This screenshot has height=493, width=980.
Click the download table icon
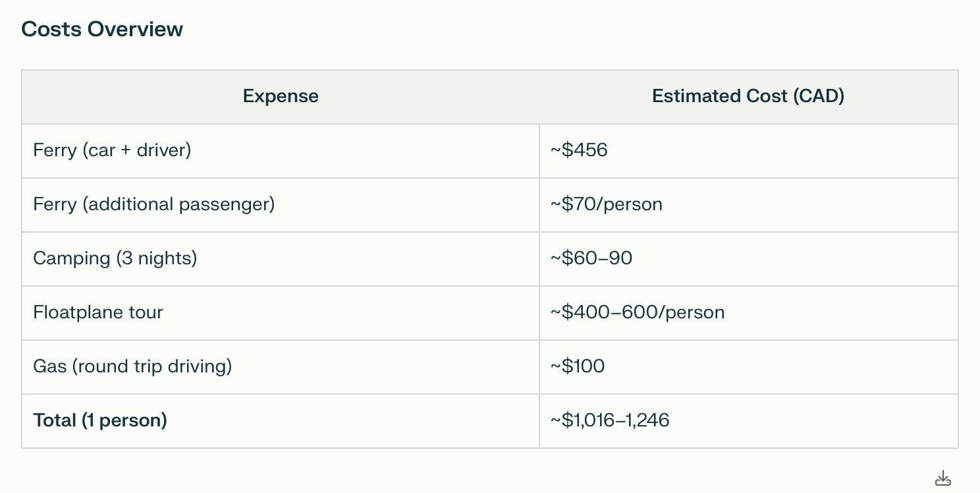pyautogui.click(x=942, y=478)
